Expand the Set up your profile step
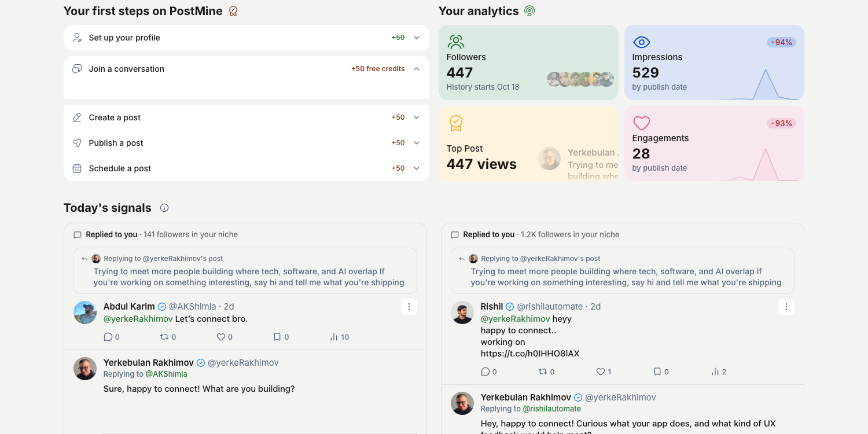Screen dimensions: 868x434 tap(247, 38)
